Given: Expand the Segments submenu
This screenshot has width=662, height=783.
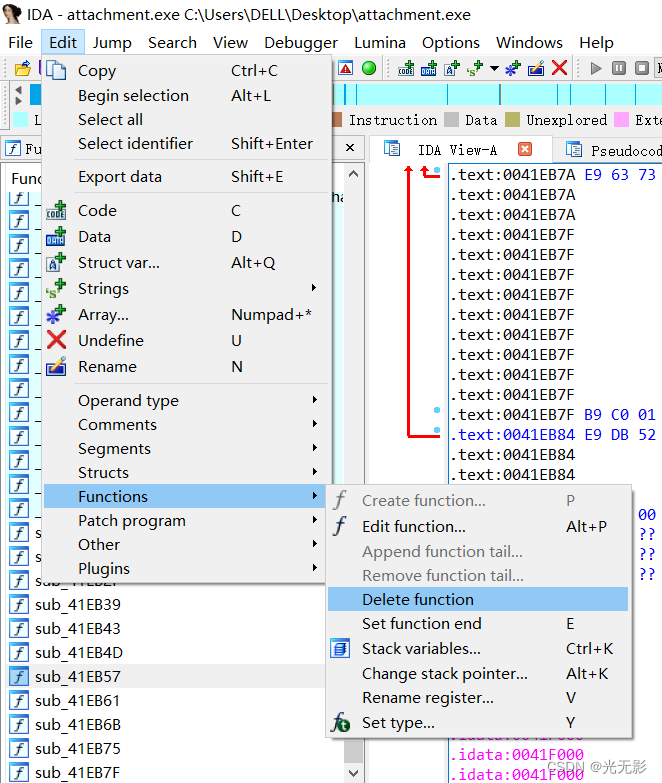Looking at the screenshot, I should pos(314,447).
